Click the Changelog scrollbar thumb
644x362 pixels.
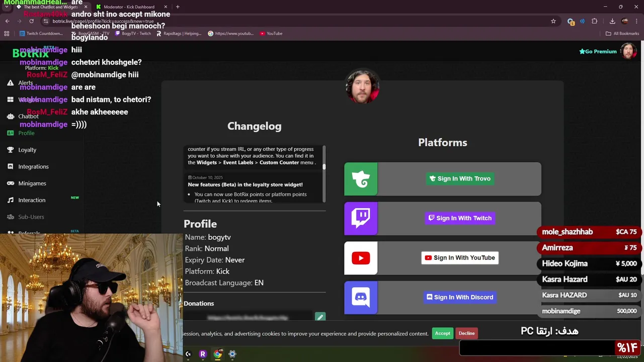coord(324,166)
